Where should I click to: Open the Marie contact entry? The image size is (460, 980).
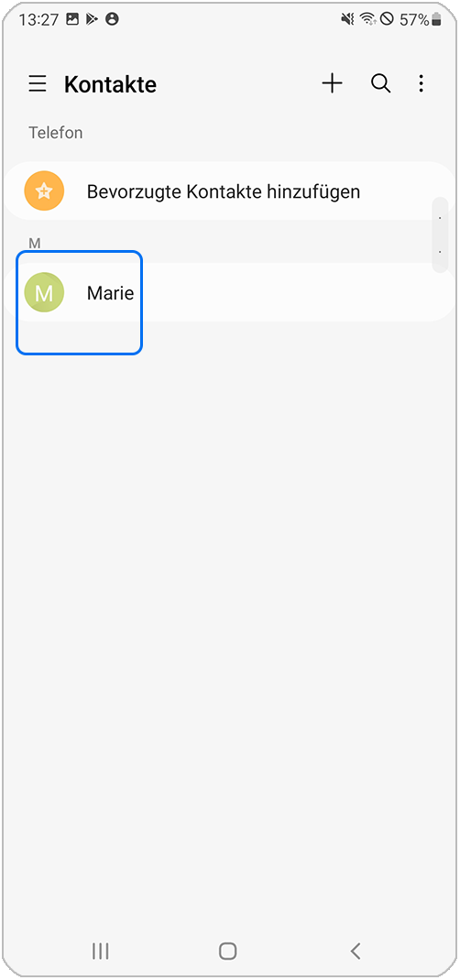pos(230,292)
